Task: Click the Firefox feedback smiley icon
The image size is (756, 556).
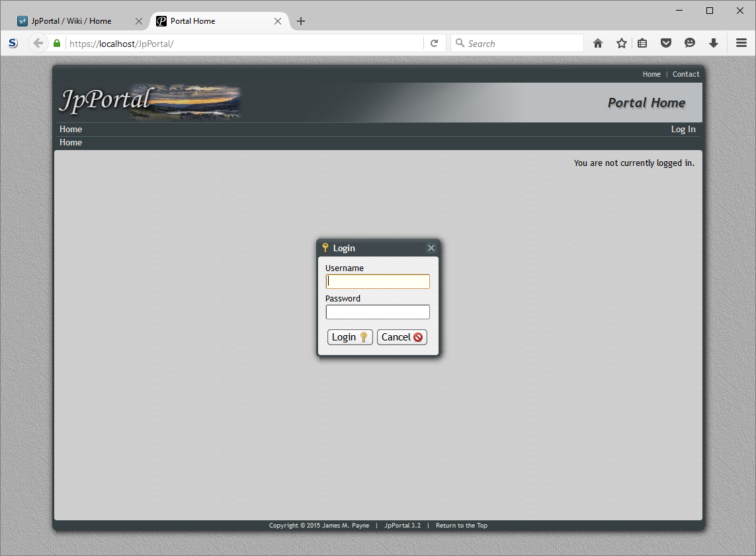Action: (690, 42)
